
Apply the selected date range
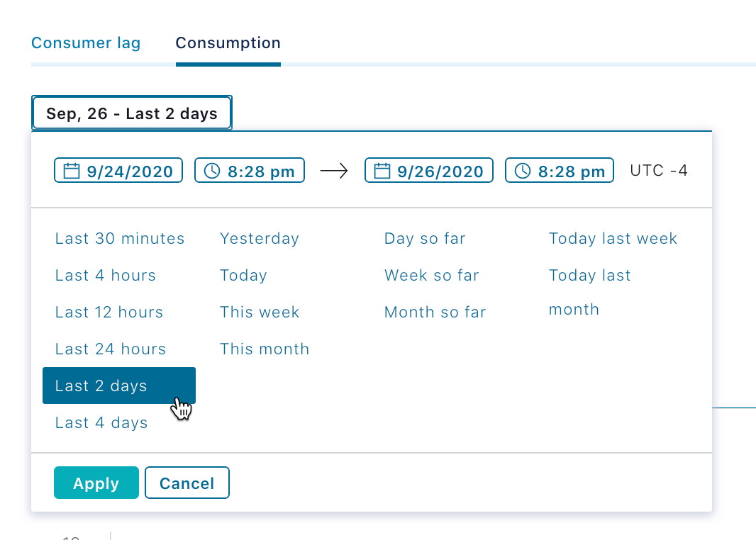point(96,483)
